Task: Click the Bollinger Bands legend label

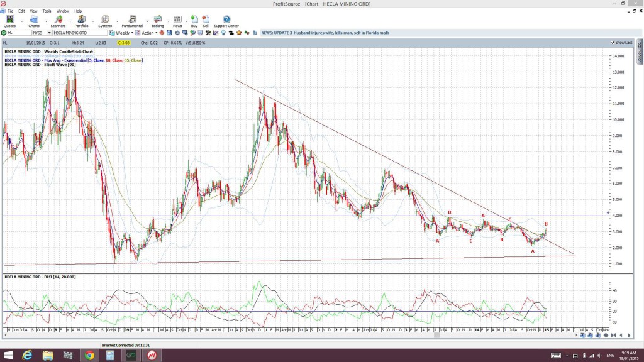Action: coord(49,56)
